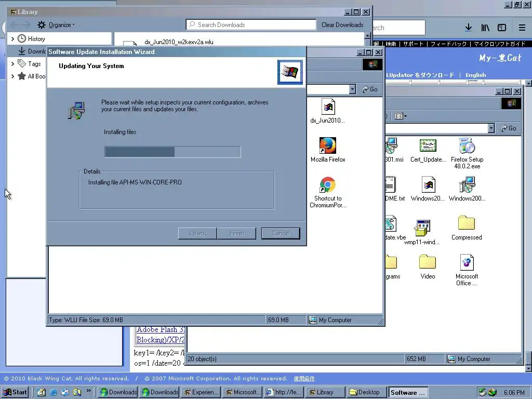The width and height of the screenshot is (532, 399).
Task: Select the History clock entry in Library
Action: click(x=31, y=38)
